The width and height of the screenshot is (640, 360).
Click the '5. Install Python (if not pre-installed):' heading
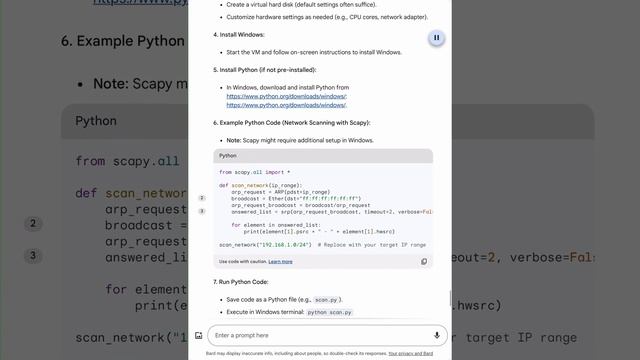pyautogui.click(x=264, y=70)
